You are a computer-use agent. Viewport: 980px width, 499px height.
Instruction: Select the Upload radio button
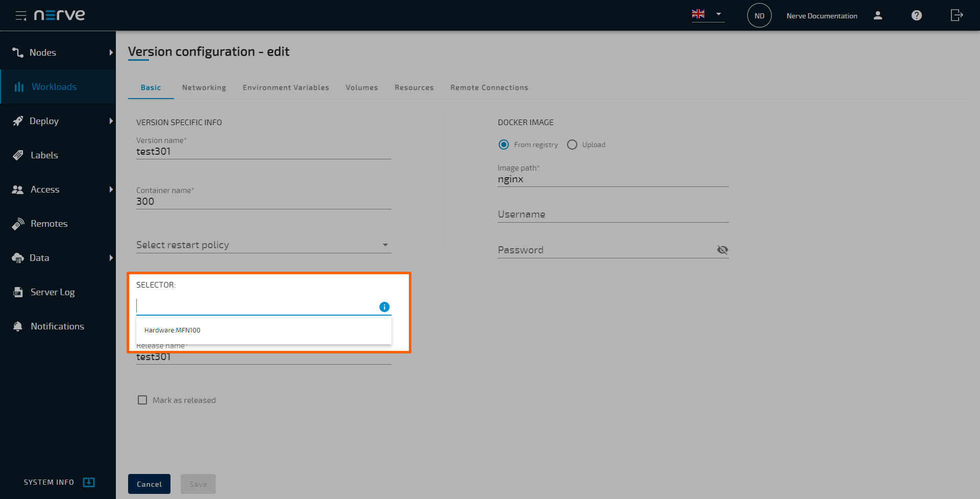pyautogui.click(x=572, y=145)
